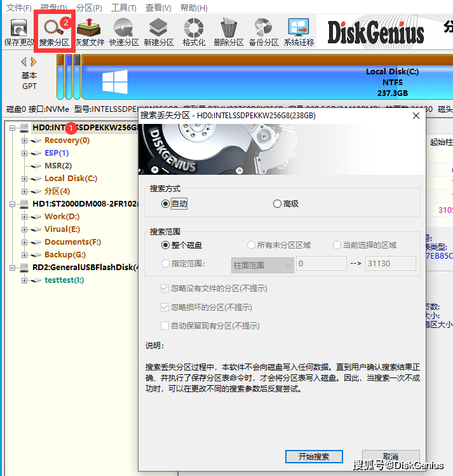
Task: Select Backup(G:) partition in tree
Action: 65,255
